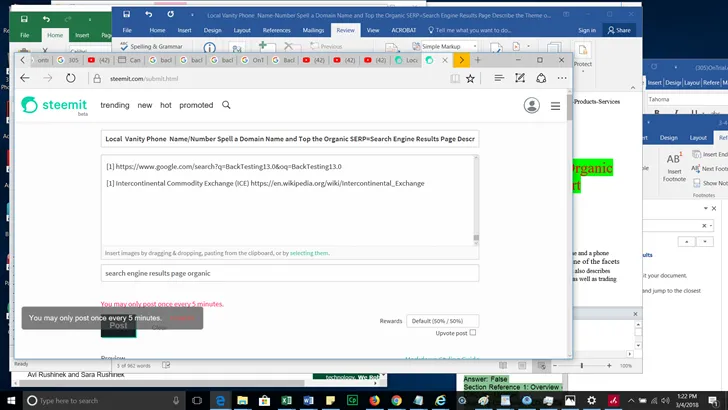Open the Steemit hamburger menu
Viewport: 728px width, 410px height.
[x=555, y=106]
